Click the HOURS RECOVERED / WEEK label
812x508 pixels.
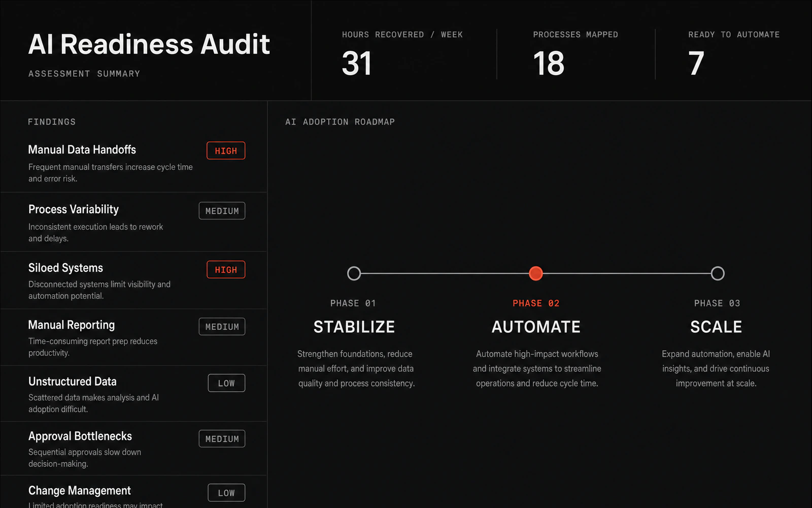click(x=402, y=35)
